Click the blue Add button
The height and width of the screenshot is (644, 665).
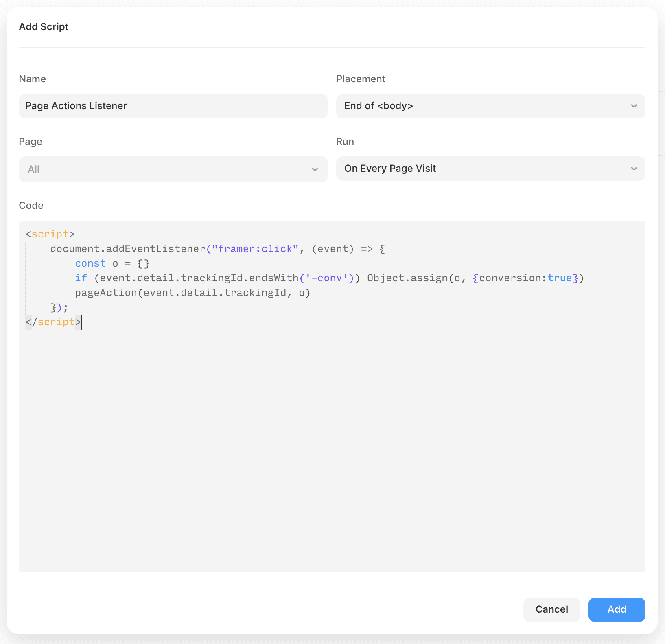tap(617, 609)
